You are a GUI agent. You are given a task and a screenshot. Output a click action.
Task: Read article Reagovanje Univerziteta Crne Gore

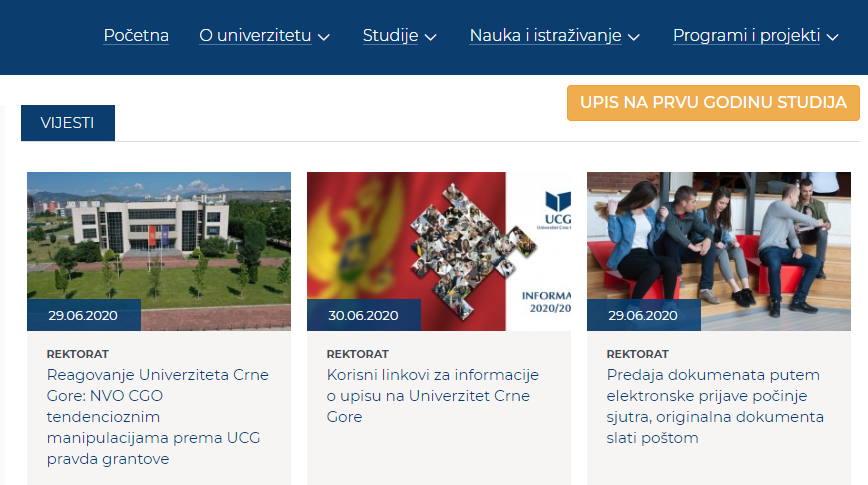pyautogui.click(x=158, y=417)
